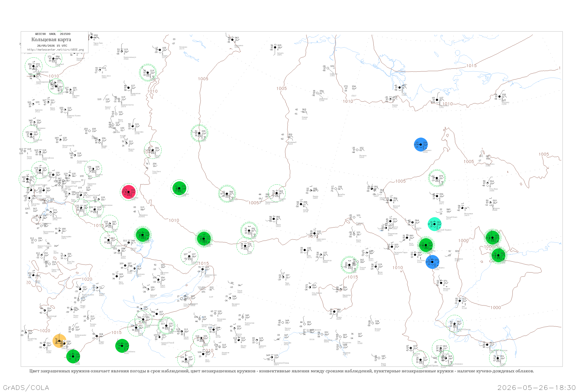Click the station label 'Чурапча 24768'
588x392 pixels.
(x=418, y=229)
